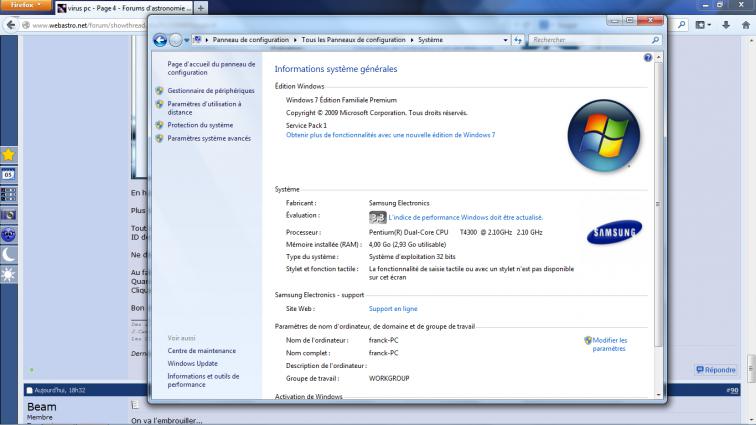Click the Windows 7 logo orb
This screenshot has height=425, width=756.
(x=604, y=136)
